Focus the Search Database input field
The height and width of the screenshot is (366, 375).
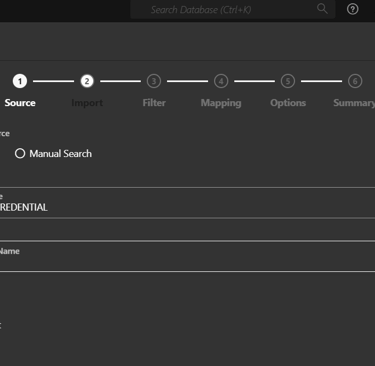point(232,9)
